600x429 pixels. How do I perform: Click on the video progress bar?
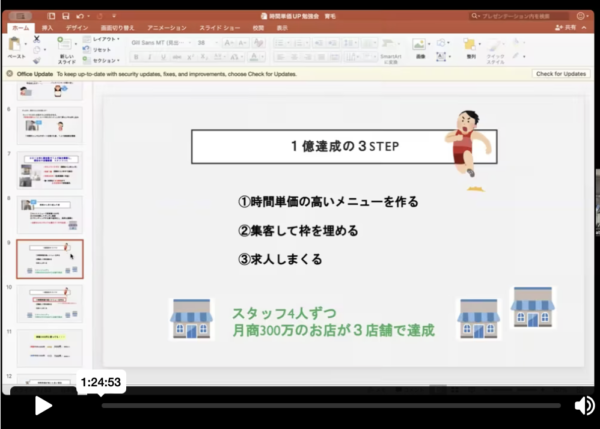(x=330, y=405)
